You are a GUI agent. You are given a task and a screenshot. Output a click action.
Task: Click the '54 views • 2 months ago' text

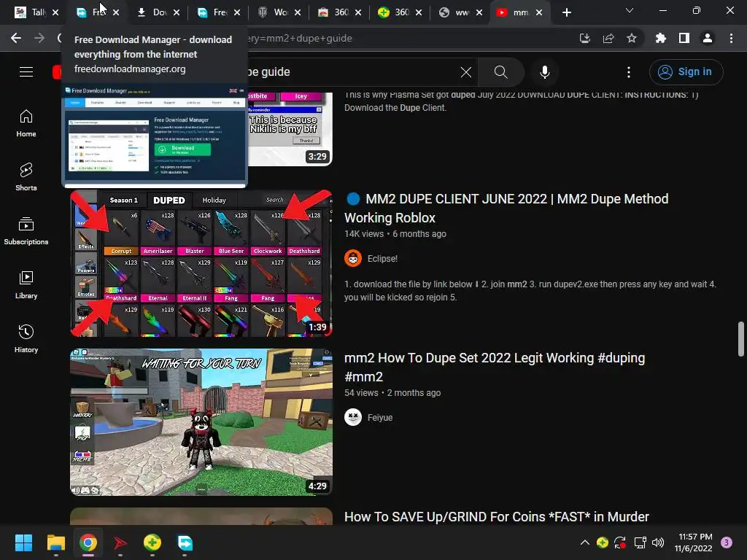[392, 393]
